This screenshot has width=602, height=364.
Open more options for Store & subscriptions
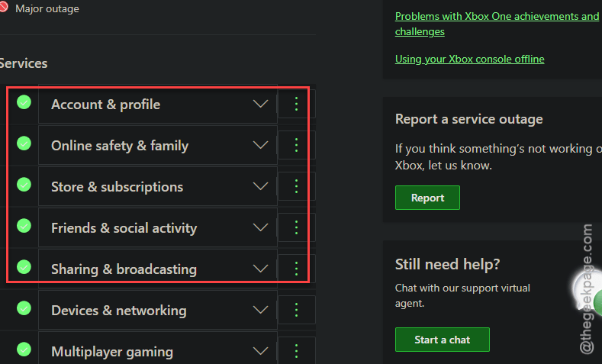point(296,186)
